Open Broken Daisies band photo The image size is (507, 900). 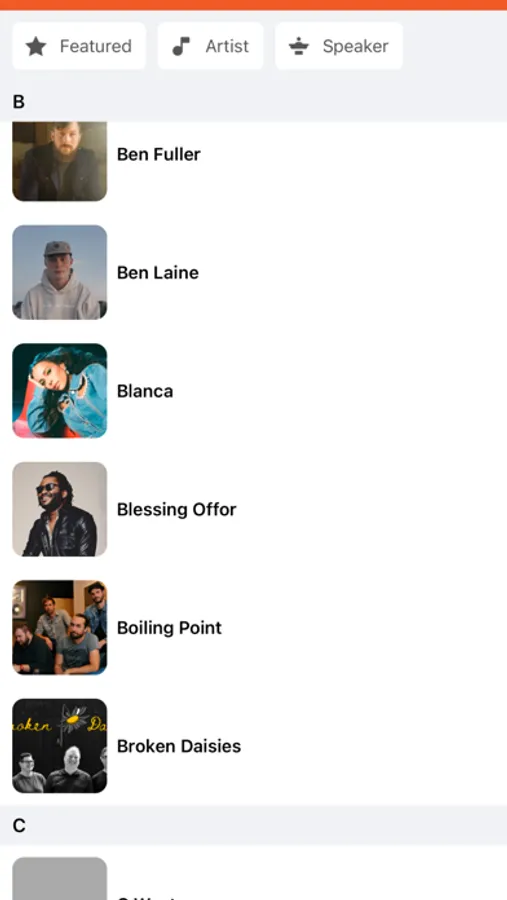[60, 746]
